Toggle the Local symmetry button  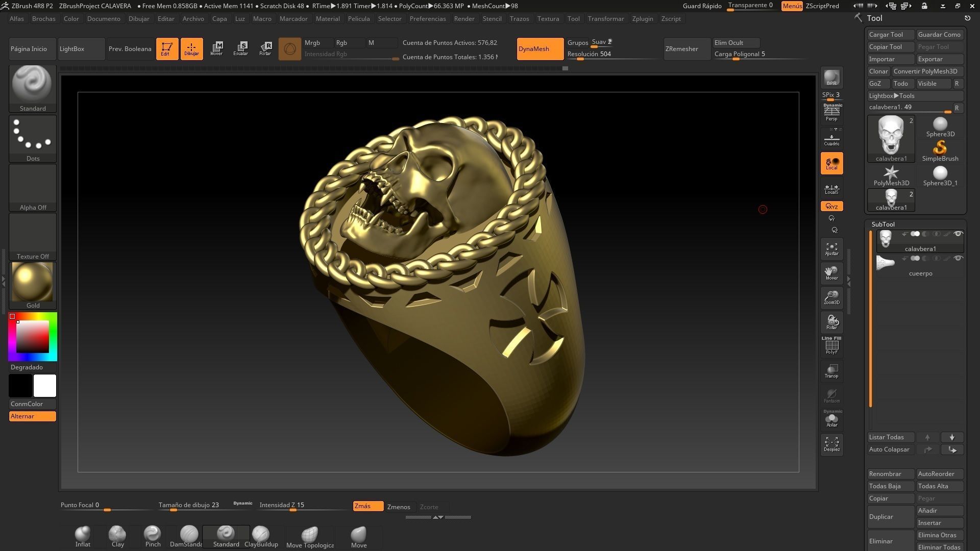[831, 163]
